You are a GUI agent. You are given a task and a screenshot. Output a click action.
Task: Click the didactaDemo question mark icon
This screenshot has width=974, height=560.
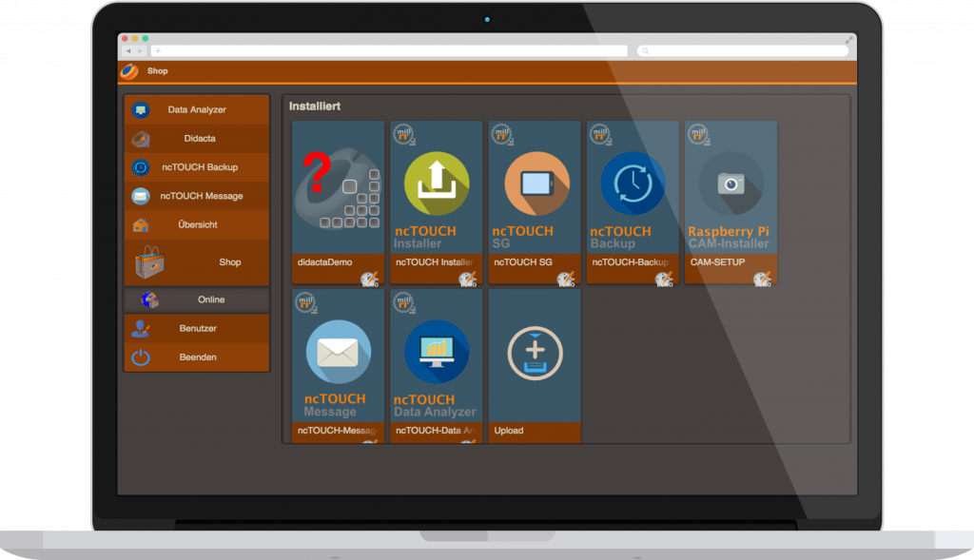317,173
